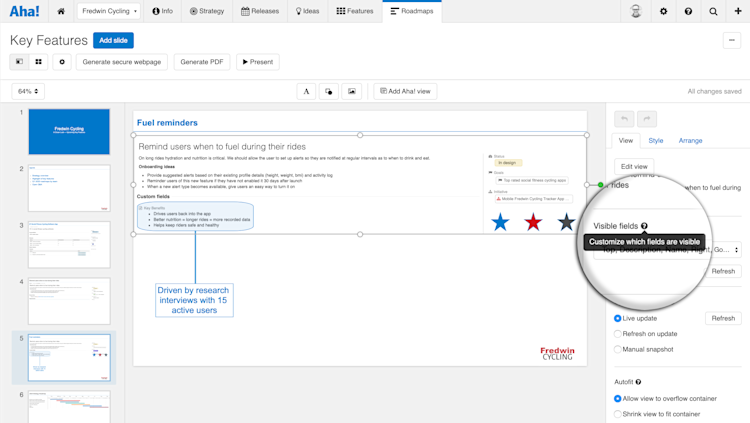Viewport: 750px width, 423px height.
Task: Click the Autofit help icon
Action: (638, 382)
